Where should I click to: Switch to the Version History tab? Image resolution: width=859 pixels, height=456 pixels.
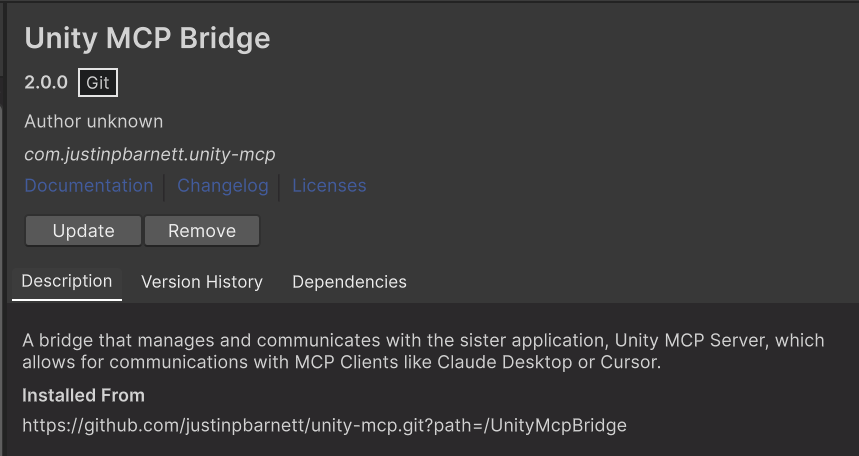[x=202, y=282]
